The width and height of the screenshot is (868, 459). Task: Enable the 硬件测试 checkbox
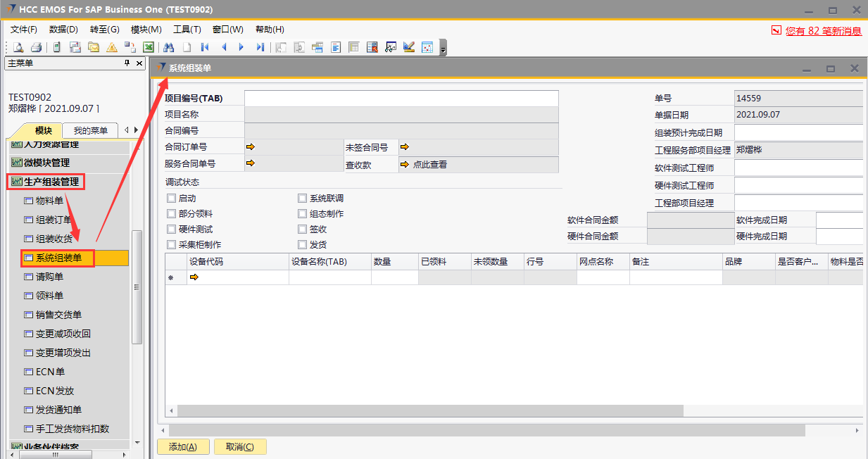coord(172,229)
